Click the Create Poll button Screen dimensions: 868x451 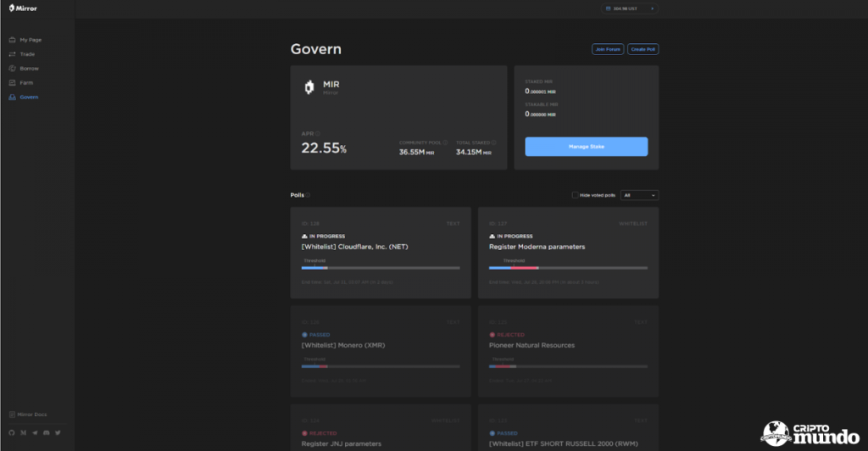click(x=643, y=49)
